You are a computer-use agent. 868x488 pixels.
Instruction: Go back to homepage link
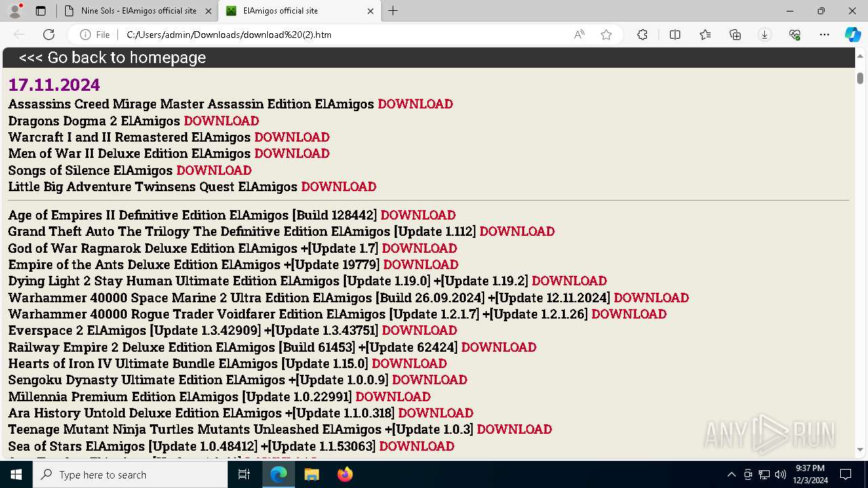click(113, 58)
